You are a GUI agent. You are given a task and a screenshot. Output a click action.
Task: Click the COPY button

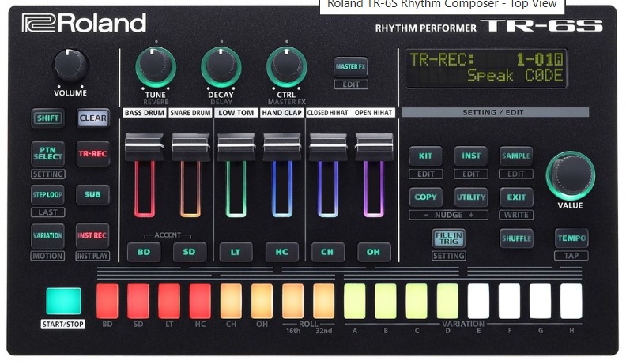pyautogui.click(x=425, y=197)
